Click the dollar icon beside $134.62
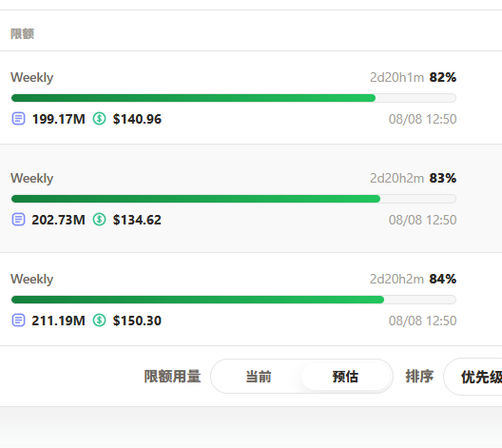 [x=99, y=220]
